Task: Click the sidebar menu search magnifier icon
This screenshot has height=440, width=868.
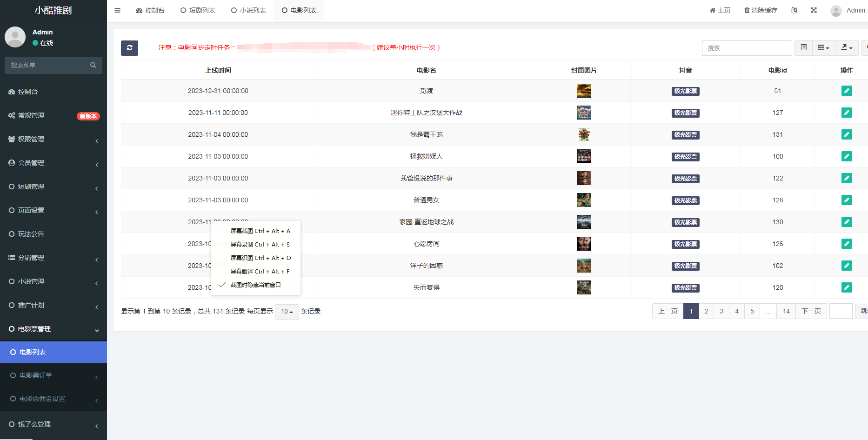Action: tap(93, 65)
